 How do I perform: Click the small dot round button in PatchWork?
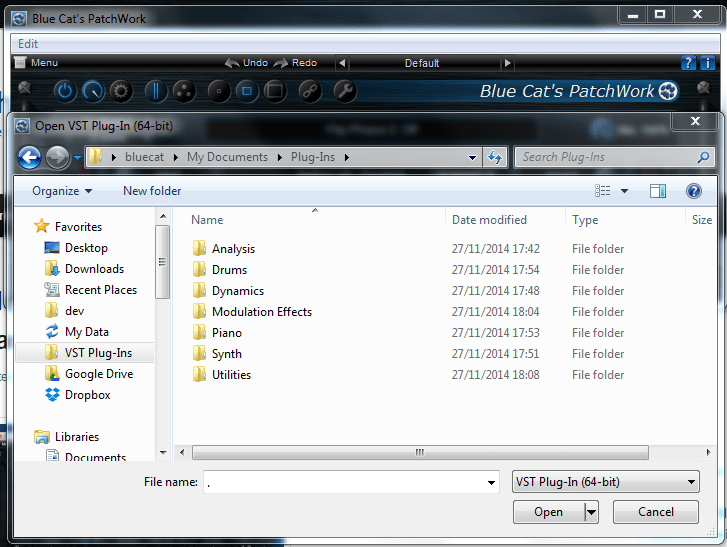click(x=219, y=91)
